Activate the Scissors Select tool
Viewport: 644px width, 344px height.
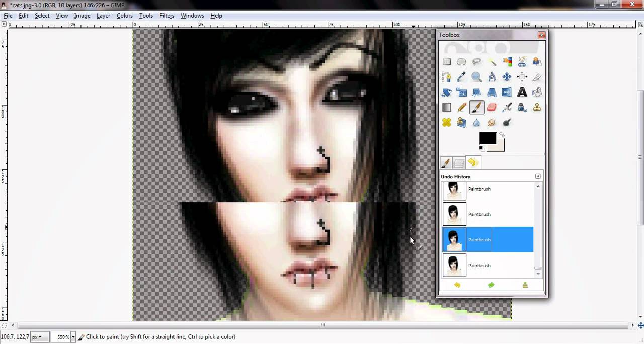(522, 62)
